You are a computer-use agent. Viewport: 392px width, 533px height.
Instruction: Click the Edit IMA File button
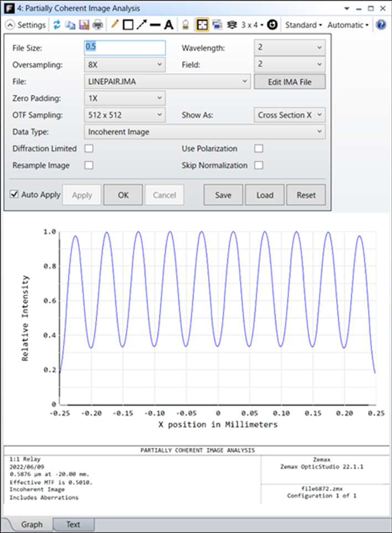(x=290, y=82)
